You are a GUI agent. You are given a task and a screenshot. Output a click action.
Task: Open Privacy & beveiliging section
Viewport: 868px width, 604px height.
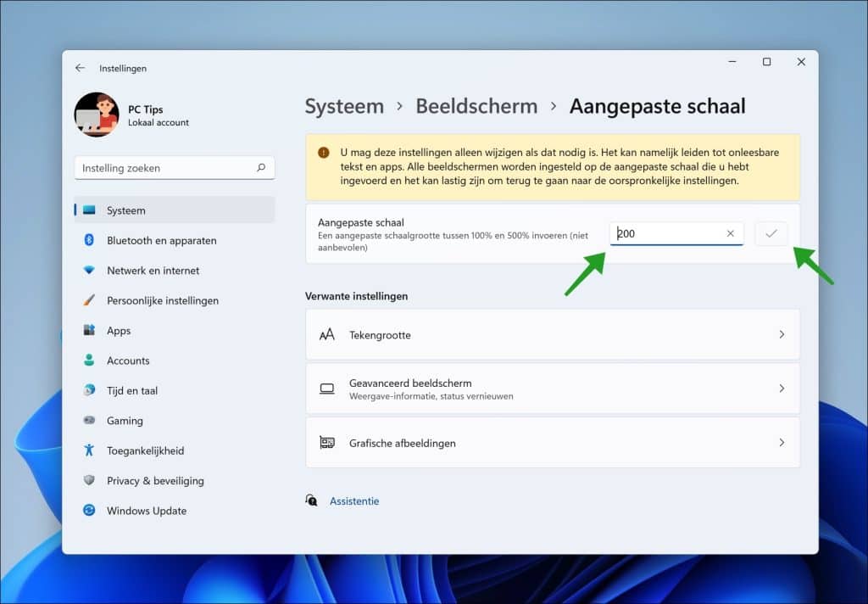[x=155, y=481]
